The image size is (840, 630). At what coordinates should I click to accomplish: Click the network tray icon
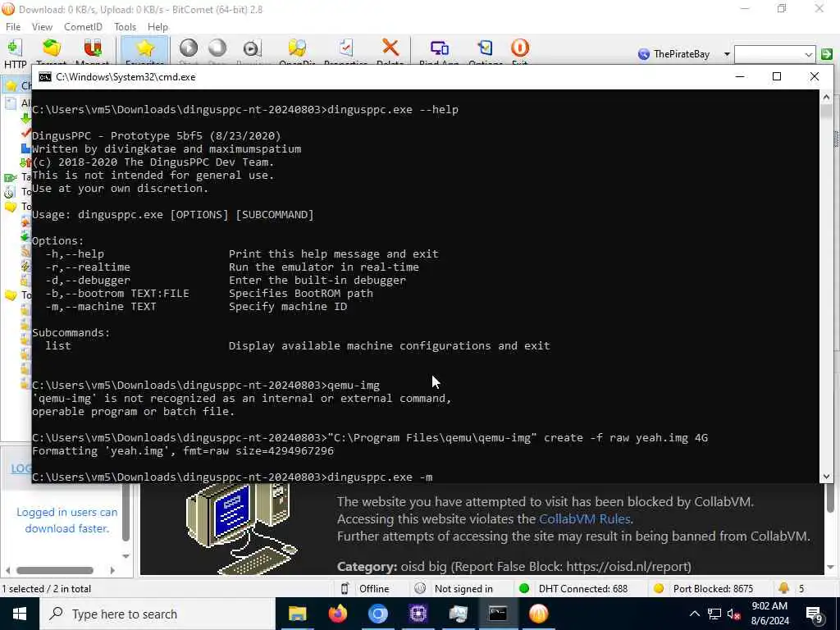click(714, 614)
